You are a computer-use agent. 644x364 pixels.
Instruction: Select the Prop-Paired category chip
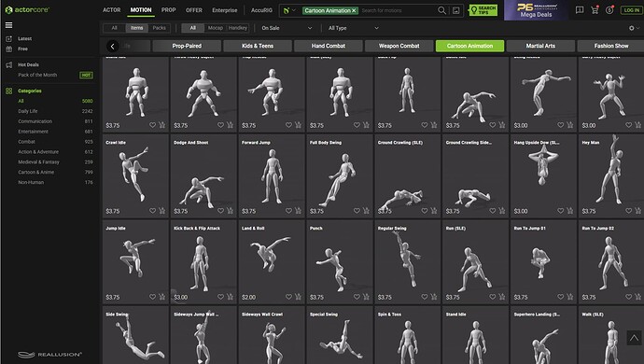[x=187, y=46]
